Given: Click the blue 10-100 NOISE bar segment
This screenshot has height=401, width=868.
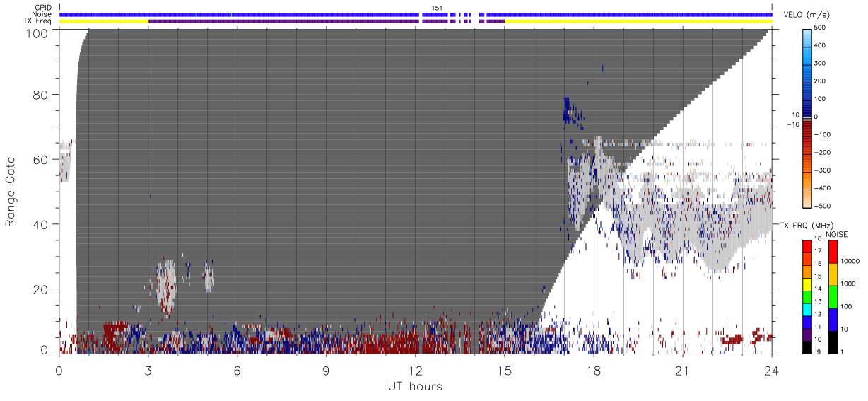Looking at the screenshot, I should point(833,320).
